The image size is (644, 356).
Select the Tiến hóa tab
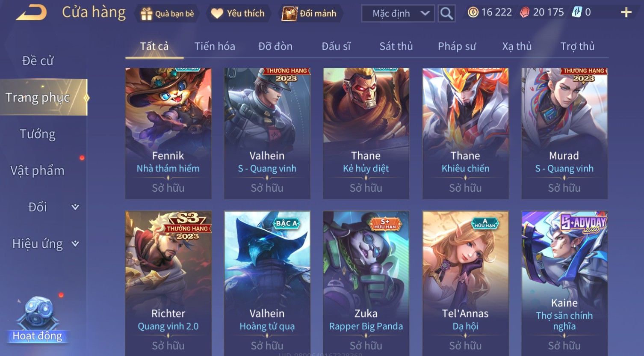215,46
